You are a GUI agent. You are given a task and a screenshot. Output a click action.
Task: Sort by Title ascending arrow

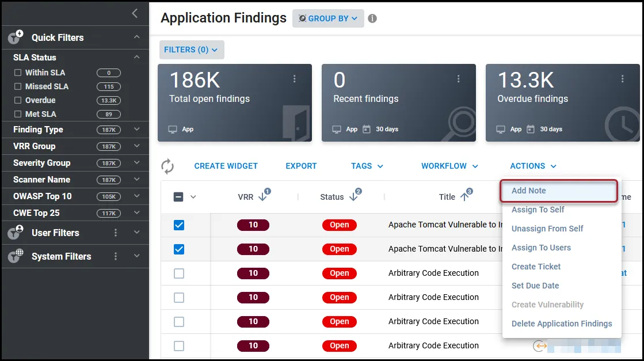[x=464, y=197]
